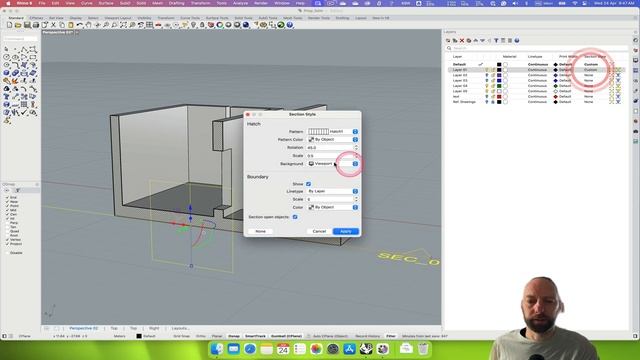Open Photos app from the Dock
640x360 pixels.
tap(316, 349)
